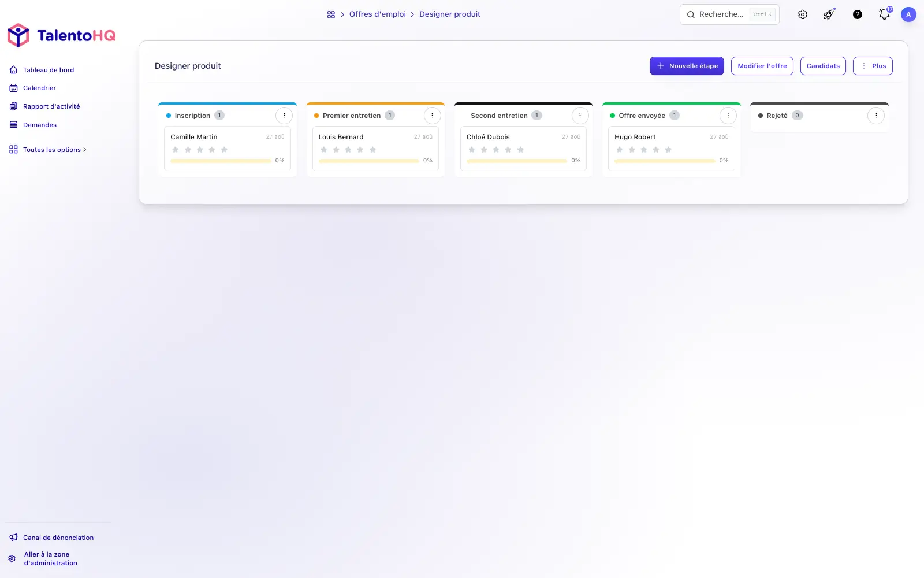Open Canal de dénonciation link
The image size is (924, 578).
[58, 538]
